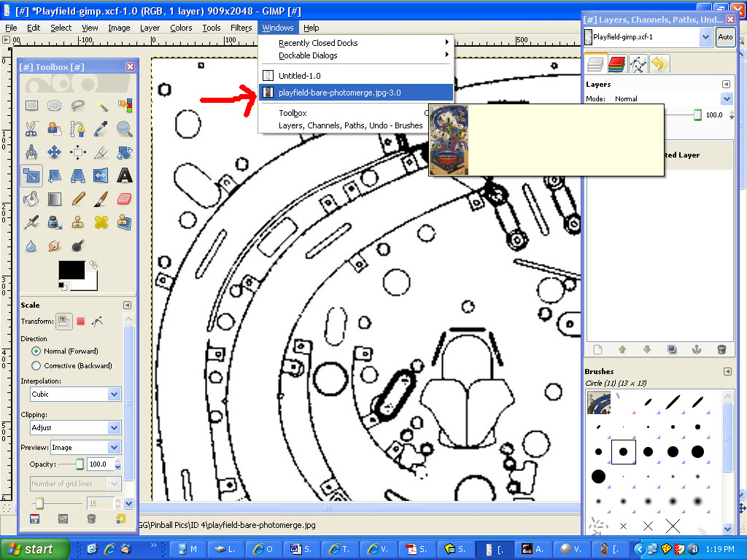Select the Move tool
Screen dimensions: 747x560
pyautogui.click(x=55, y=152)
